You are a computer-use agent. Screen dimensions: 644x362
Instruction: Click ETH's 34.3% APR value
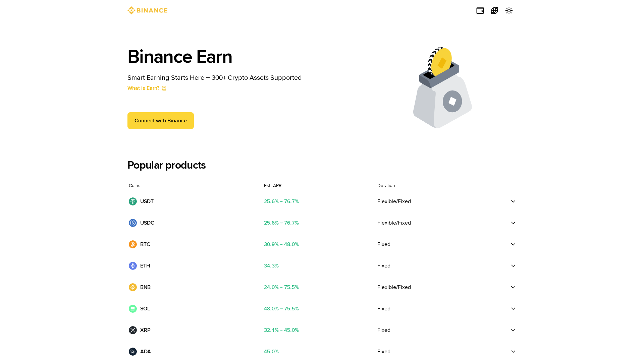[x=271, y=266]
